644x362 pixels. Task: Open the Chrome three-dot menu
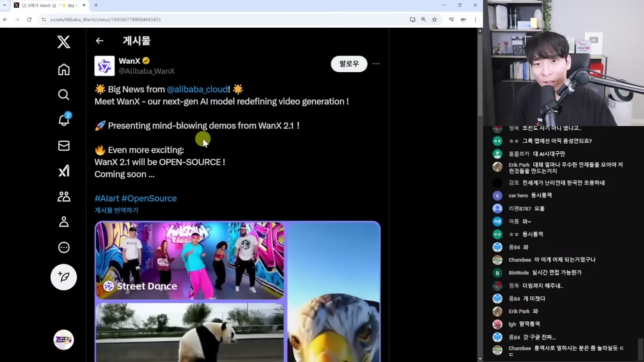(x=475, y=20)
